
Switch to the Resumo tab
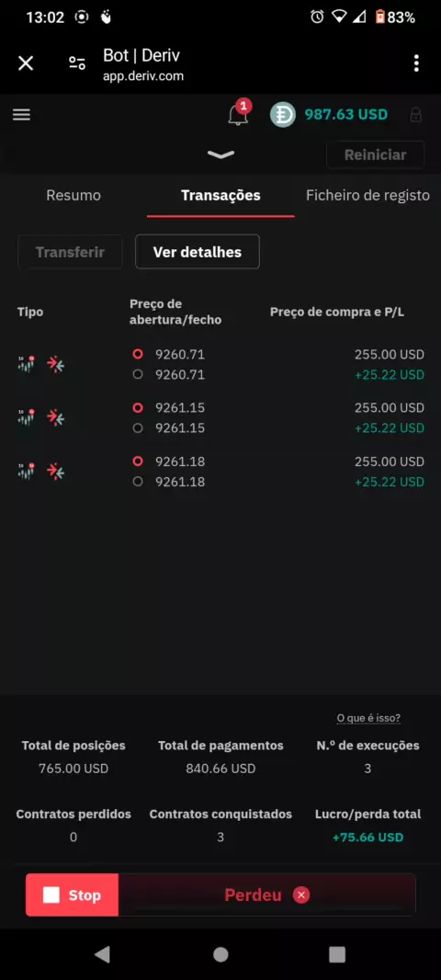click(x=73, y=196)
